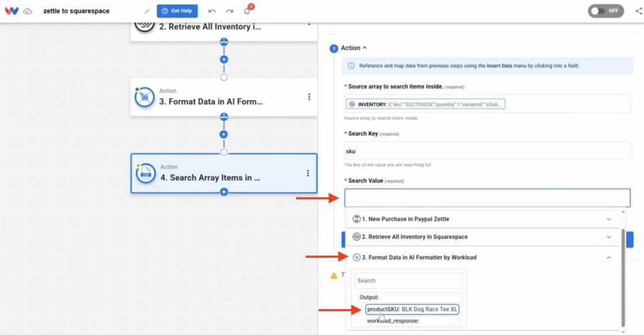Click AI Formatter icon on step 3

pos(145,98)
